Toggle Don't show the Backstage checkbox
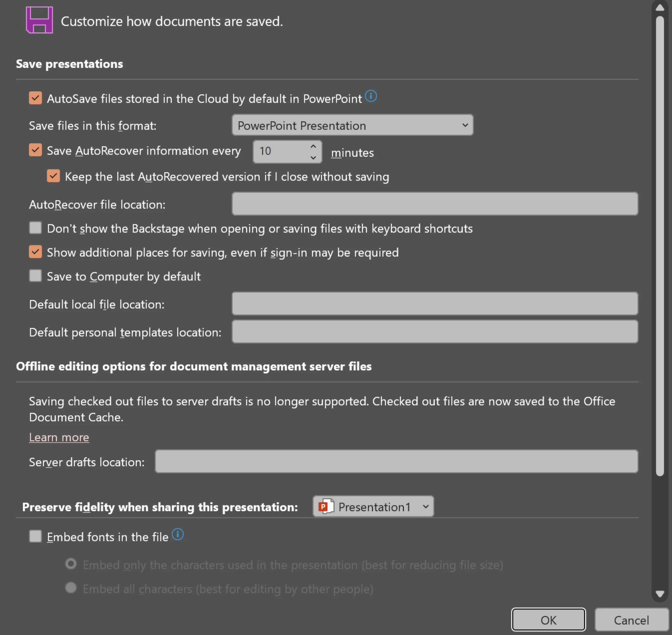Viewport: 672px width, 635px height. [36, 228]
